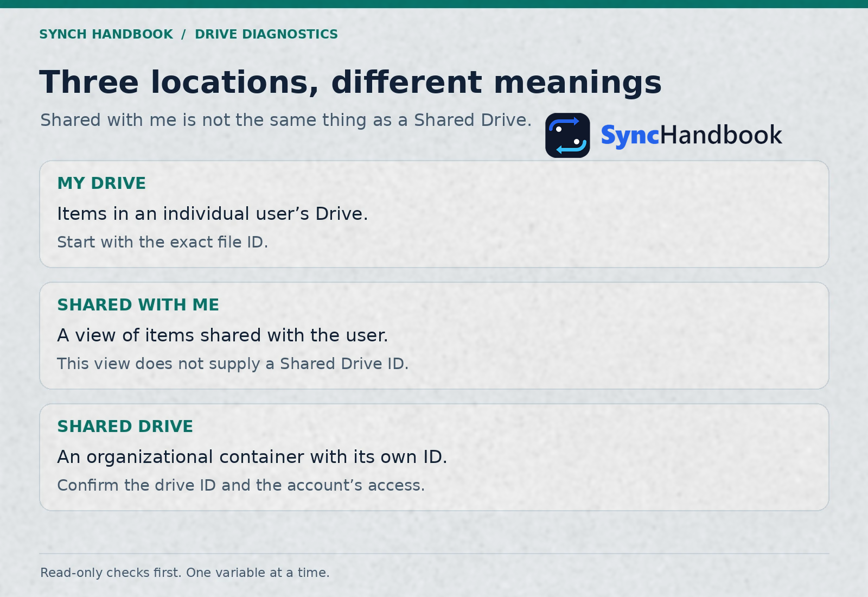
Task: Click 'A view of items shared with the user.'
Action: (x=223, y=335)
